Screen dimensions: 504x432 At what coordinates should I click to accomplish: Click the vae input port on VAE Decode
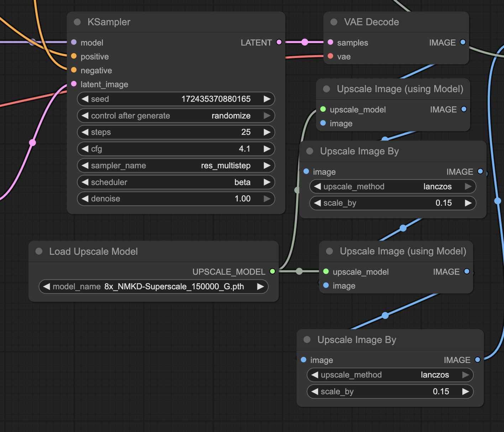[330, 56]
